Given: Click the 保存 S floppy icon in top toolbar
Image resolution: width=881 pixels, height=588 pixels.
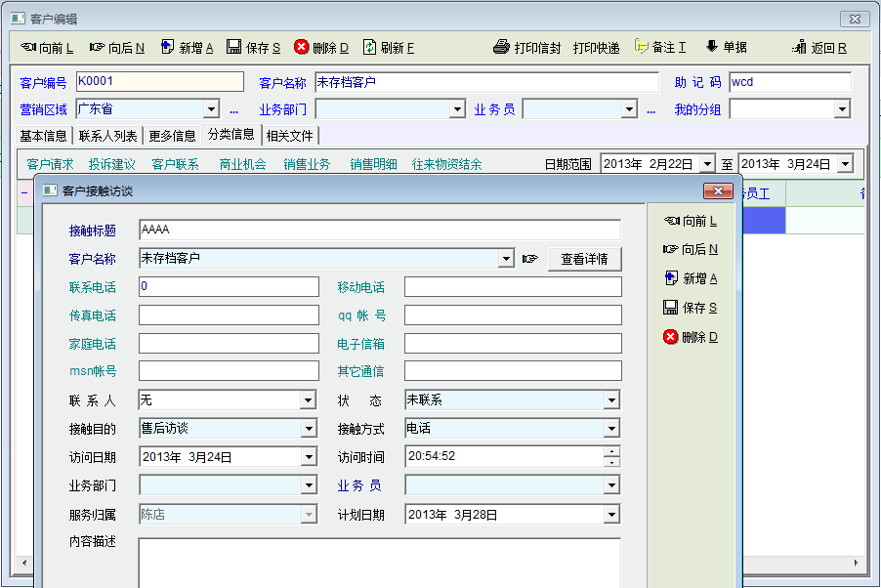Looking at the screenshot, I should [234, 47].
